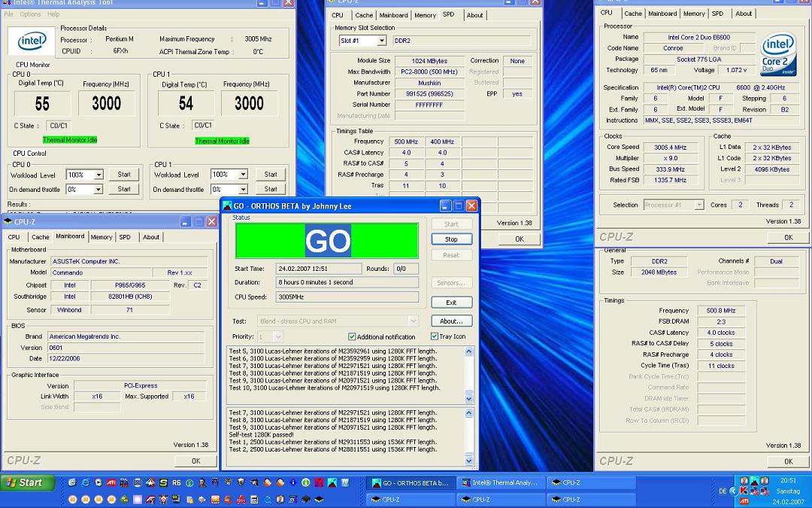Click Exit button in ORTHOS
The height and width of the screenshot is (508, 812).
point(451,303)
